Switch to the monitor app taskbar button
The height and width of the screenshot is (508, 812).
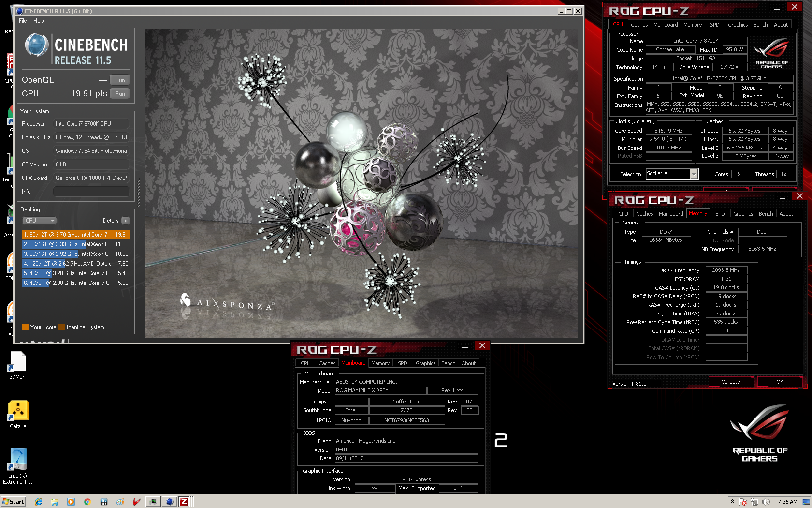(x=153, y=502)
